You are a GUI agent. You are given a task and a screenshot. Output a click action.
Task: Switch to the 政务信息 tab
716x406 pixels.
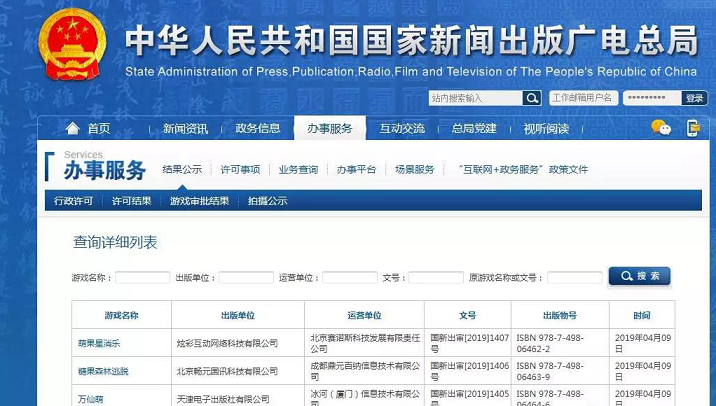[258, 129]
